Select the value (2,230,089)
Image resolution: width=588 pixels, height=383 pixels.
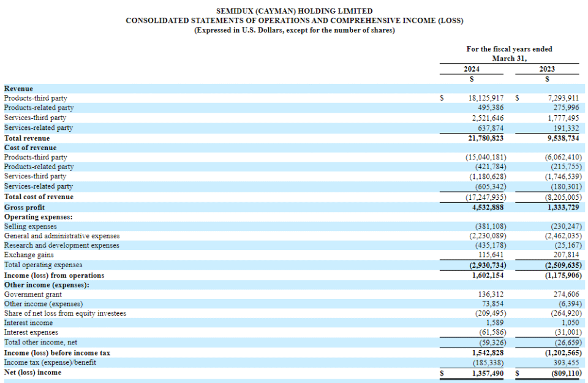(488, 237)
